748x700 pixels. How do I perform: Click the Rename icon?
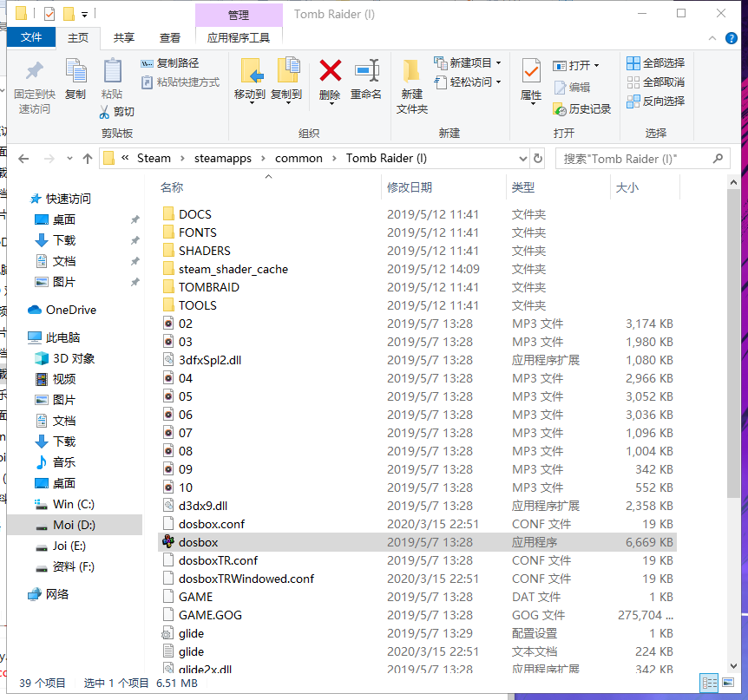tap(366, 70)
